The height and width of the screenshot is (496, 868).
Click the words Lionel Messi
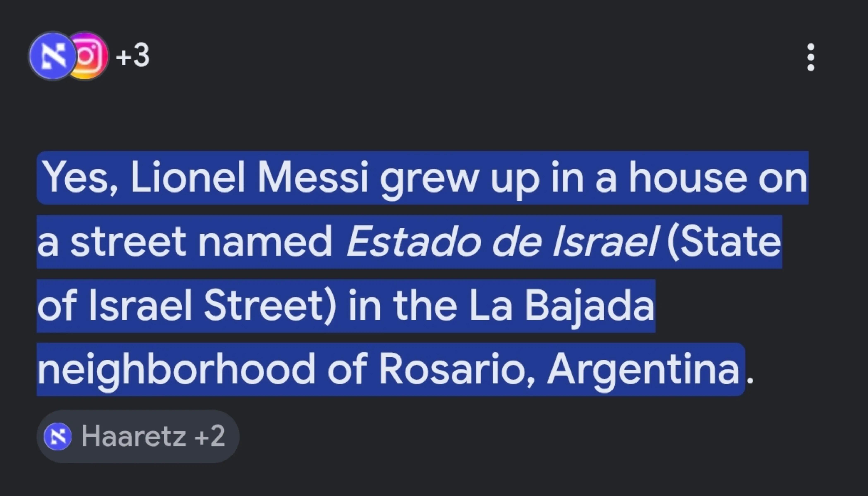tap(249, 177)
